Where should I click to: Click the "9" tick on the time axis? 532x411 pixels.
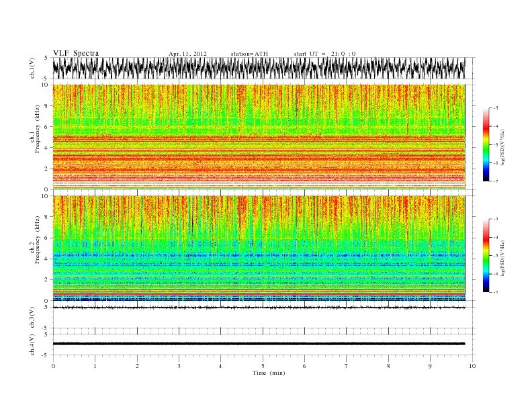(x=430, y=366)
